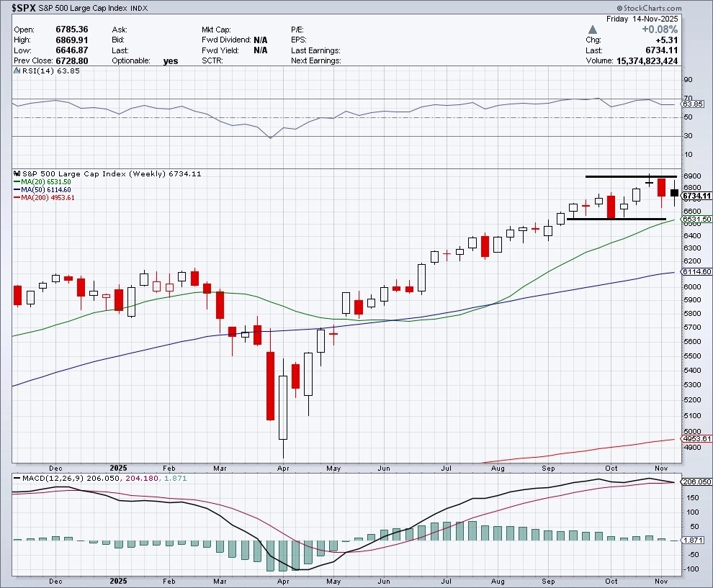
Task: Click the green 6531.50 MA value tag
Action: [696, 219]
